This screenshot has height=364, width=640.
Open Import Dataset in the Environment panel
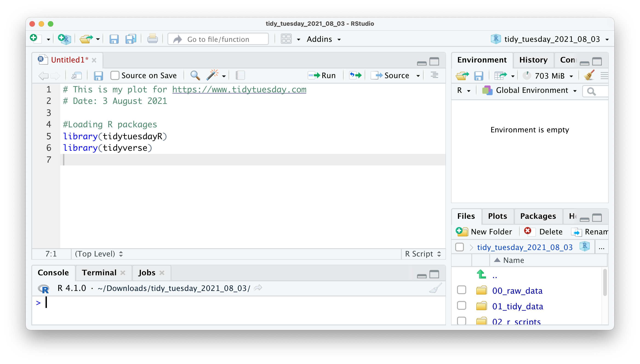[501, 76]
